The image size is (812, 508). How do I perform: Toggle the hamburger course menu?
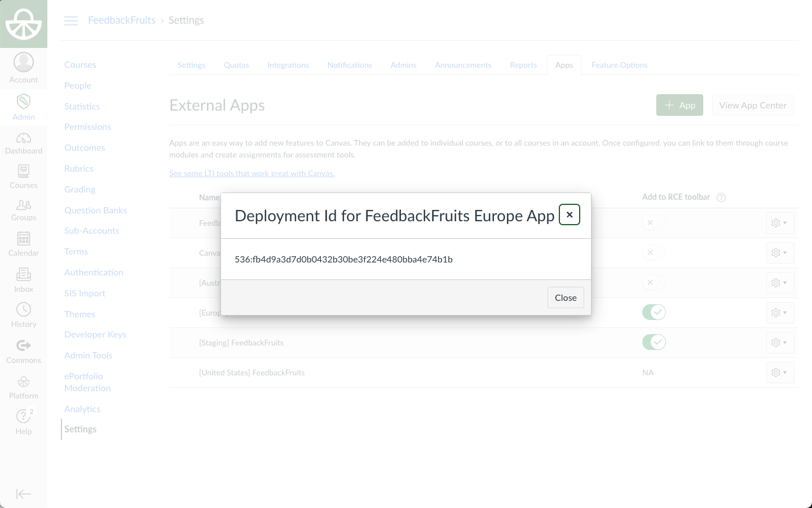pos(71,21)
